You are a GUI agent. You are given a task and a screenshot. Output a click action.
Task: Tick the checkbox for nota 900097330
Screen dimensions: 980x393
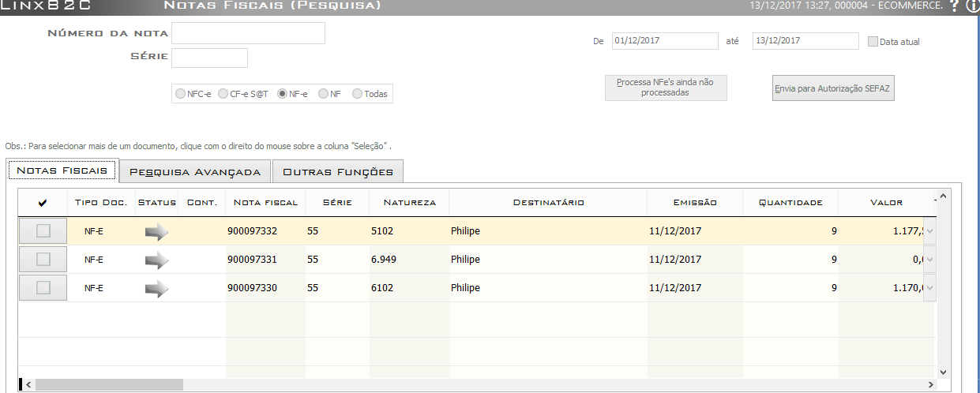[43, 288]
